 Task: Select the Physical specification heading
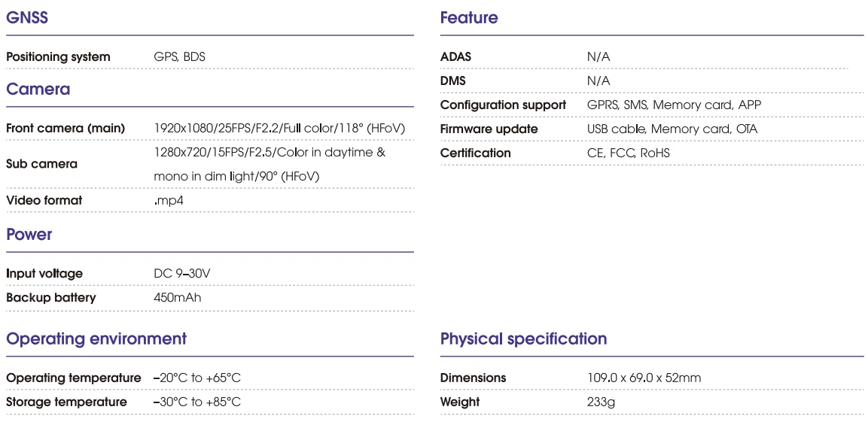(523, 338)
